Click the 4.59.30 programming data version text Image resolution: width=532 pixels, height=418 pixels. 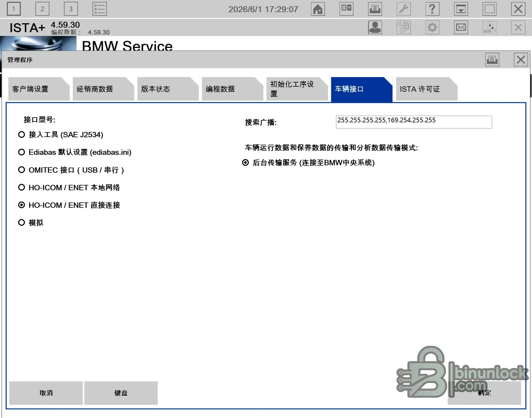(99, 32)
